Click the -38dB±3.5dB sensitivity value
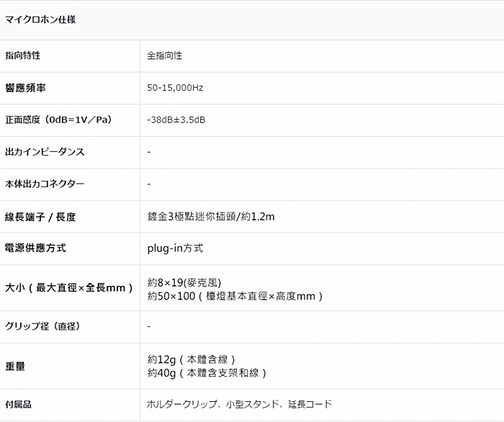 pyautogui.click(x=176, y=120)
